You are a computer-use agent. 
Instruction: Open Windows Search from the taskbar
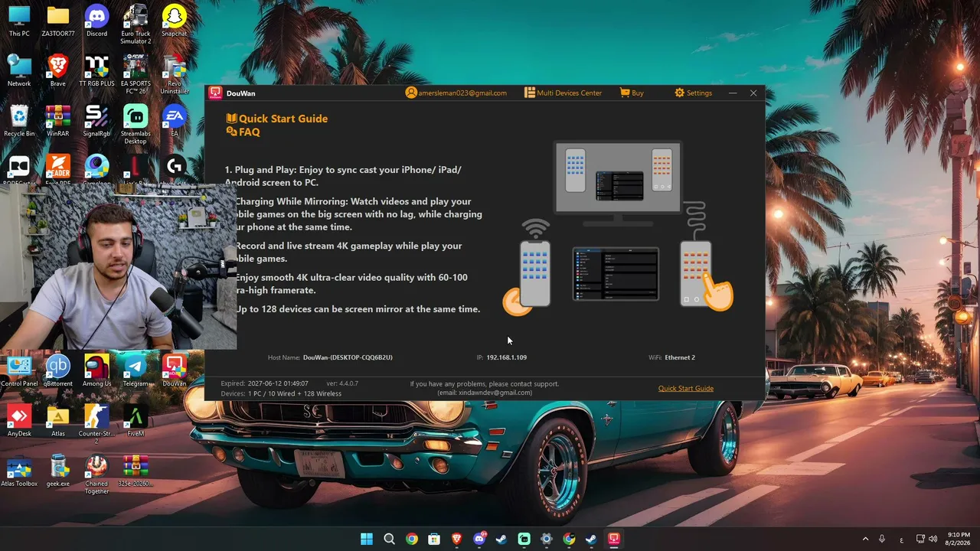pos(389,539)
